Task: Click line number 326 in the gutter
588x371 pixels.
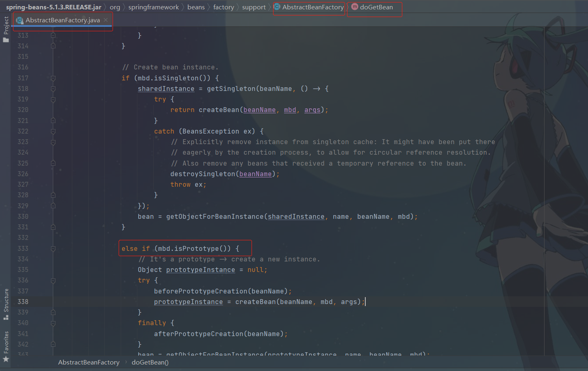Action: pos(23,174)
